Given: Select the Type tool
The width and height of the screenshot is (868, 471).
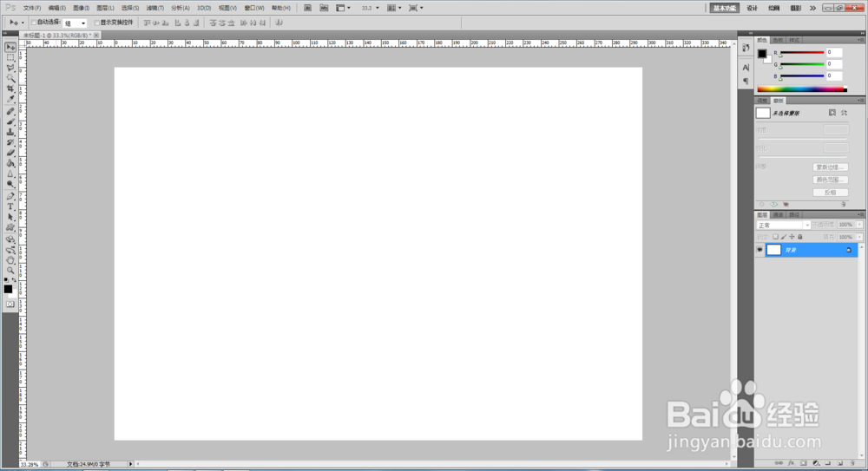Looking at the screenshot, I should 10,207.
